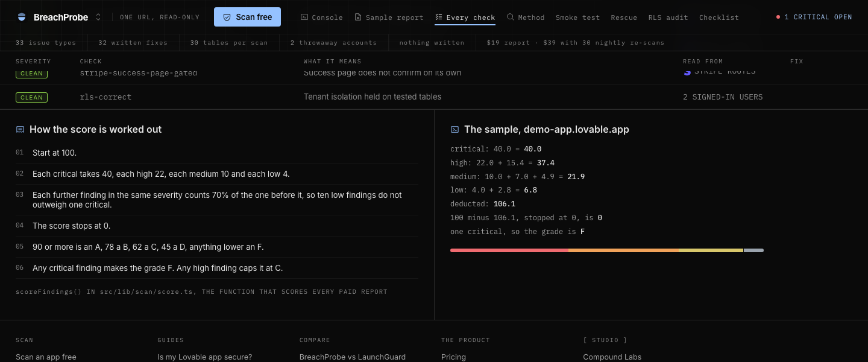Viewport: 868px width, 362px height.
Task: Click the orange high segment of score bar
Action: click(x=623, y=250)
